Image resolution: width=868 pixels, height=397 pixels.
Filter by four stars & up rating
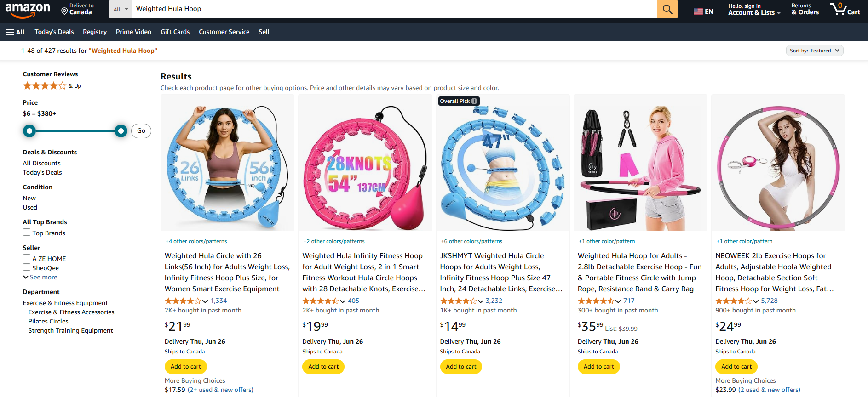[45, 86]
